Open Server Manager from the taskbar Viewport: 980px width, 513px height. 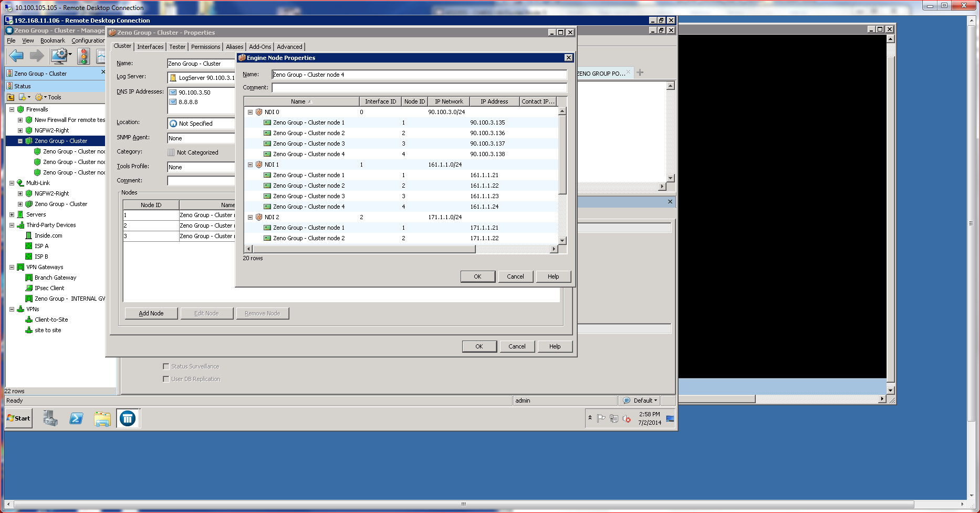coord(50,418)
